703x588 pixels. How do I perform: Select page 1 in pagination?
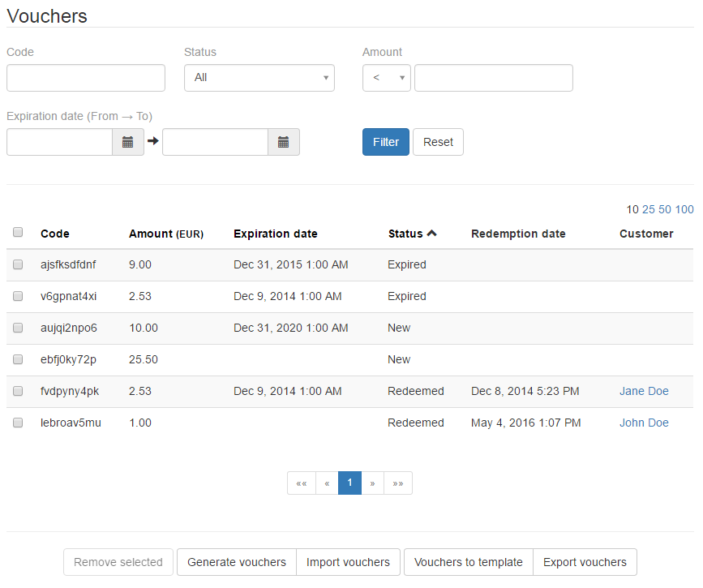point(349,483)
